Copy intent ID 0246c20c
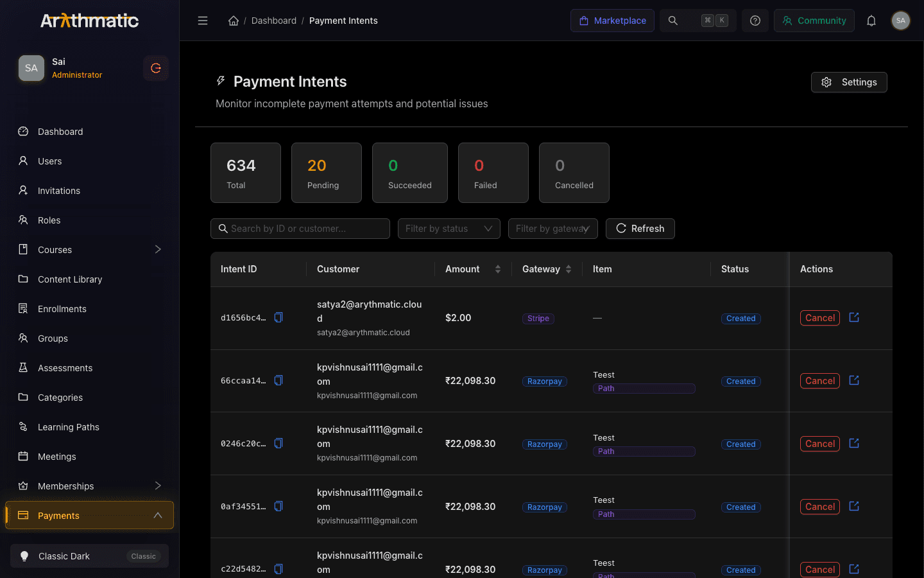The height and width of the screenshot is (578, 924). tap(278, 443)
